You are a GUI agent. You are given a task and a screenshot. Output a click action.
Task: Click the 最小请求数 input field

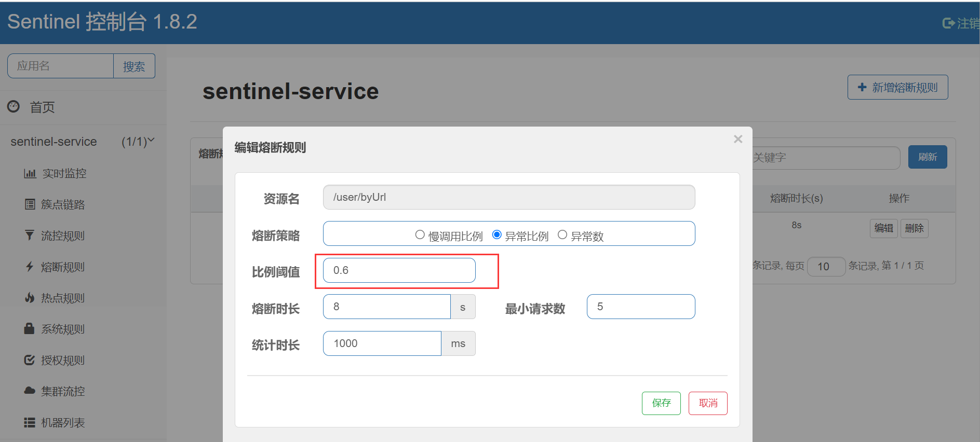point(641,307)
